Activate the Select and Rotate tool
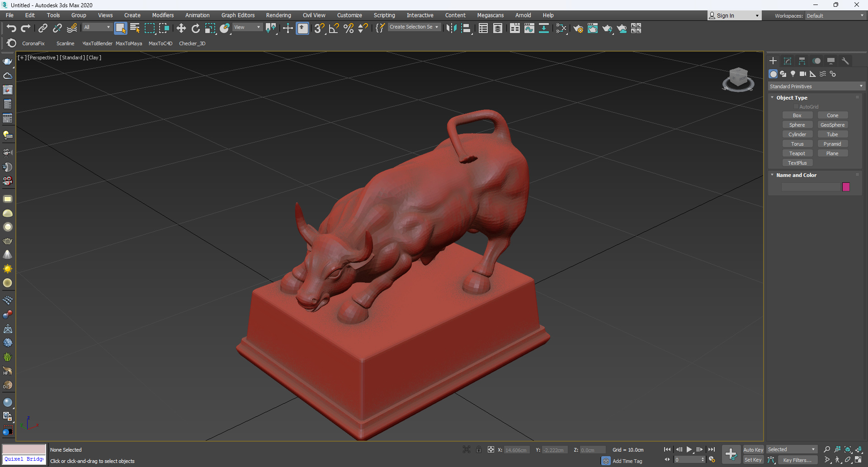 (x=196, y=29)
